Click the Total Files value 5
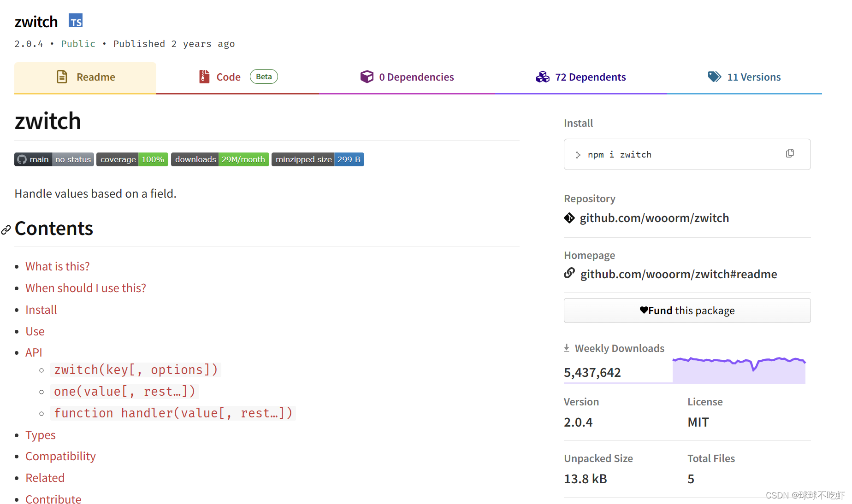Viewport: 852px width, 504px height. 691,479
